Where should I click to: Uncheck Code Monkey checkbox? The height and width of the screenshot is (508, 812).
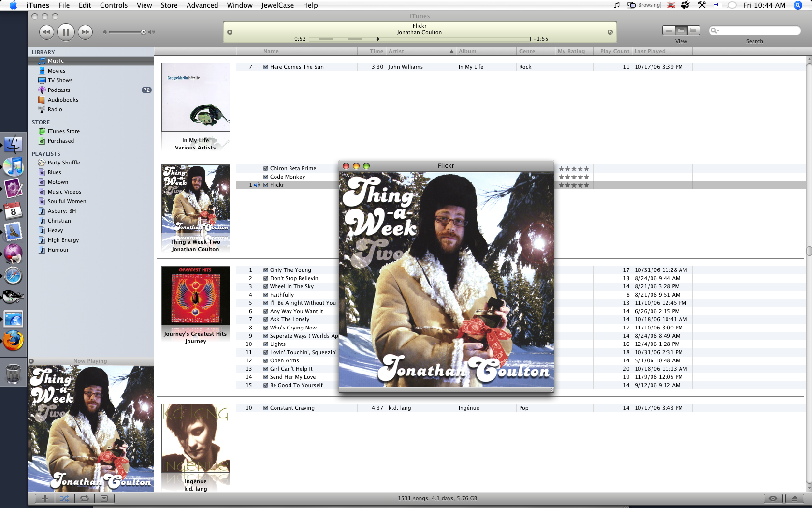[266, 177]
